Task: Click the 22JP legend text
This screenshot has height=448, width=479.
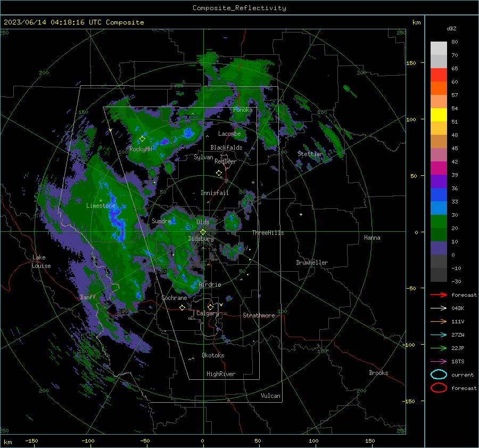Action: tap(458, 348)
